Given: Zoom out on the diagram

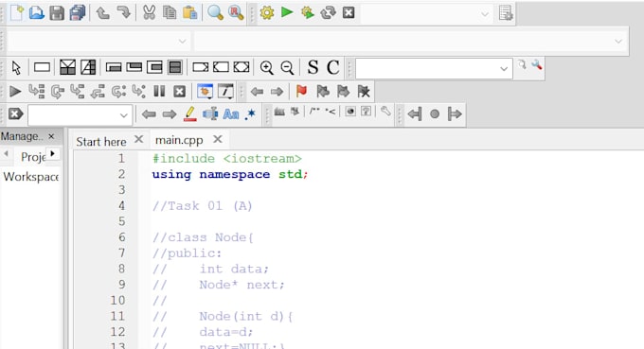Looking at the screenshot, I should tap(288, 68).
